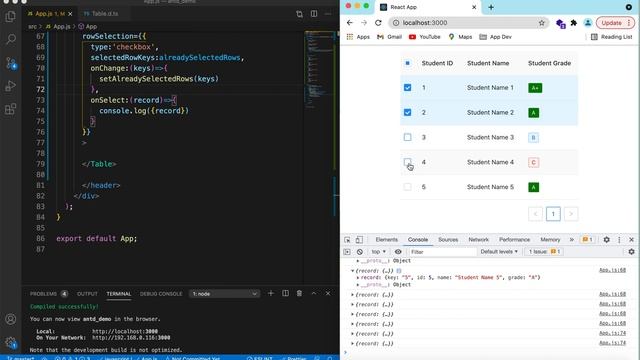This screenshot has height=360, width=640.
Task: Open DevTools customize menu dots
Action: pos(619,240)
